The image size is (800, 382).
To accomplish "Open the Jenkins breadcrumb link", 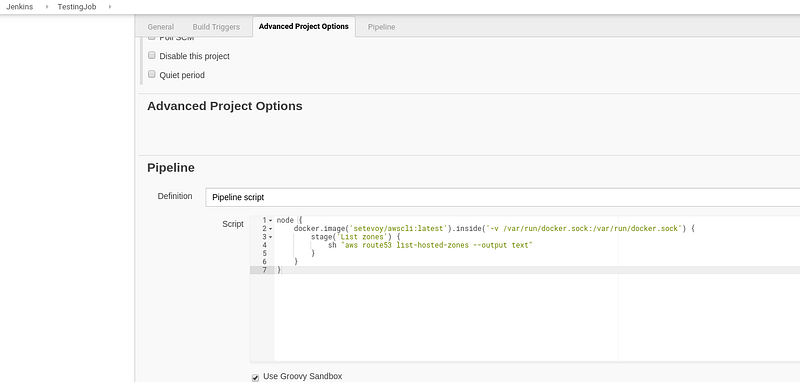I will [19, 7].
